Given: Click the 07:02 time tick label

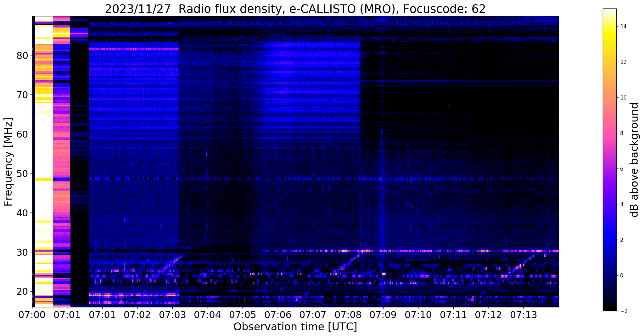Looking at the screenshot, I should (x=137, y=315).
